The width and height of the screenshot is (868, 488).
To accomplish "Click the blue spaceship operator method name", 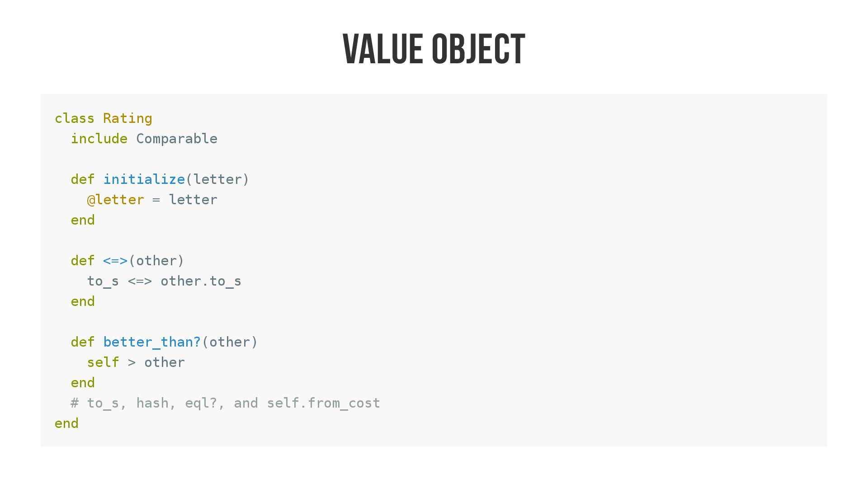I will point(116,261).
